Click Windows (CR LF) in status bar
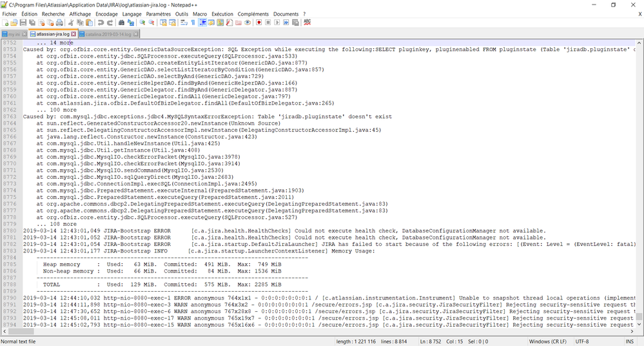This screenshot has height=346, width=644. 547,341
